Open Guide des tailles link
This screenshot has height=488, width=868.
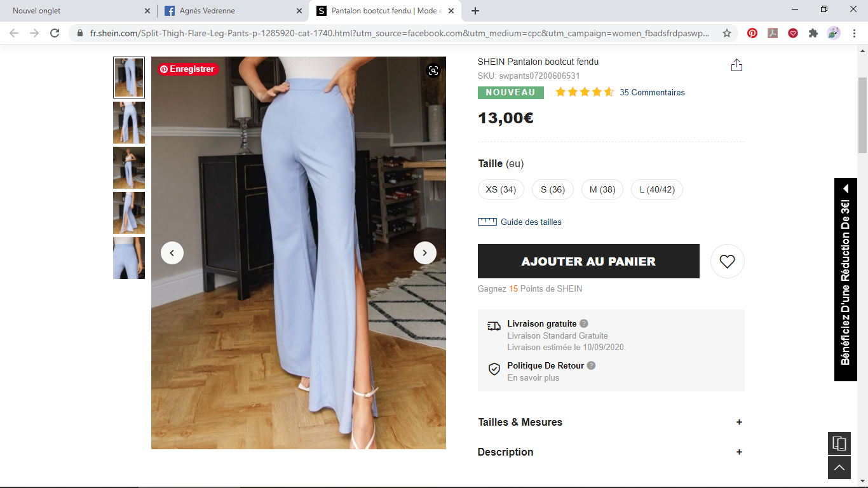[531, 222]
